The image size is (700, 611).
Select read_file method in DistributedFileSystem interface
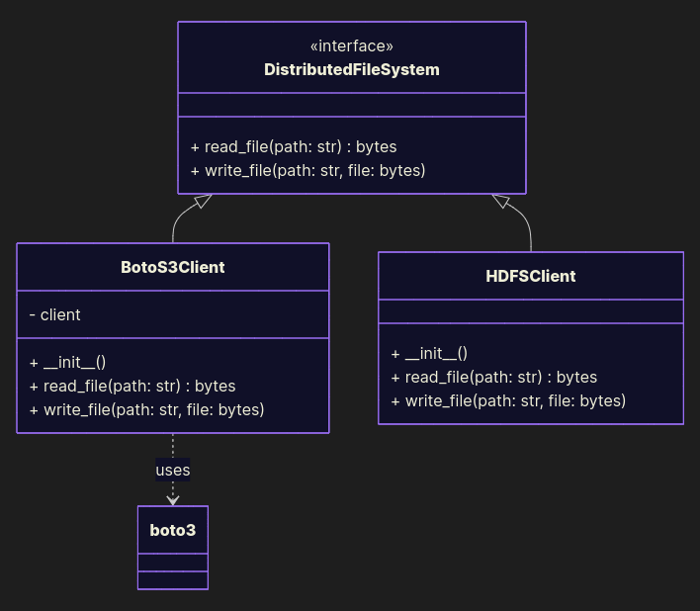click(294, 147)
